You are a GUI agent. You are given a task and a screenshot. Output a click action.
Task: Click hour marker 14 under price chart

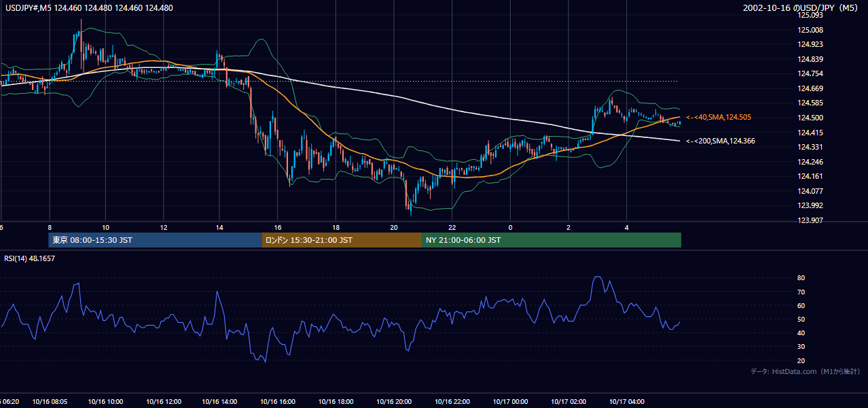[220, 227]
